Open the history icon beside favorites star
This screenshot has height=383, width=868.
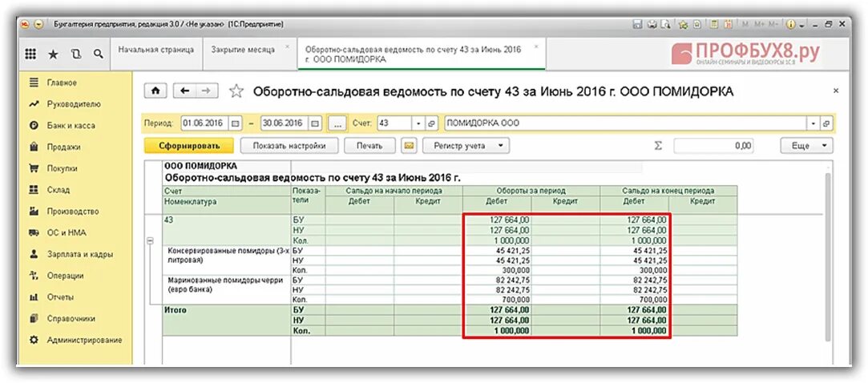click(76, 54)
